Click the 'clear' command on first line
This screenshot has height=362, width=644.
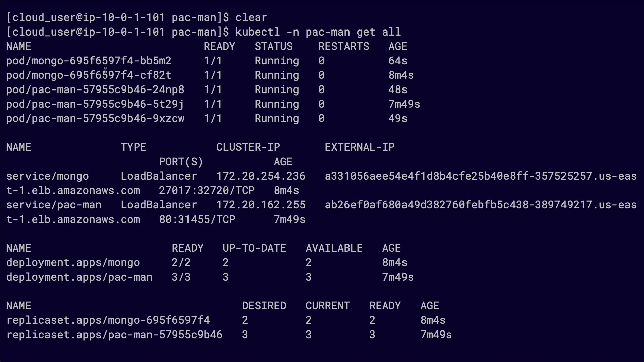coord(251,18)
